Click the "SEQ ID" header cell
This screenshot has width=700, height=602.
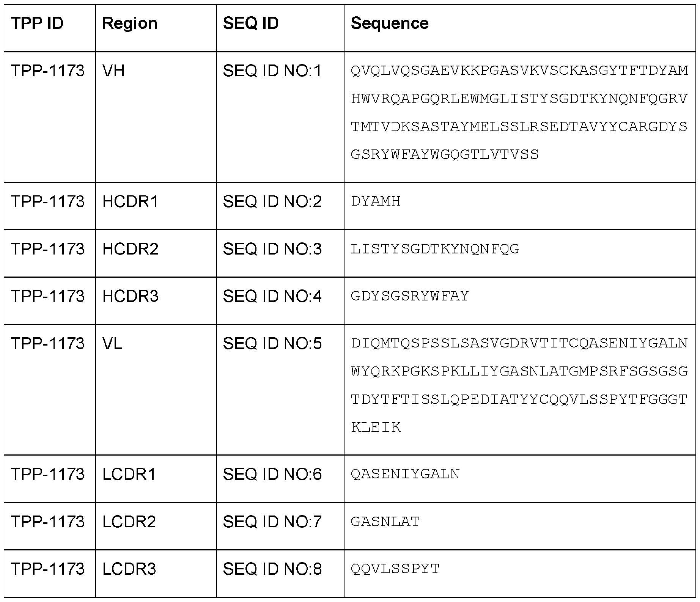point(250,24)
